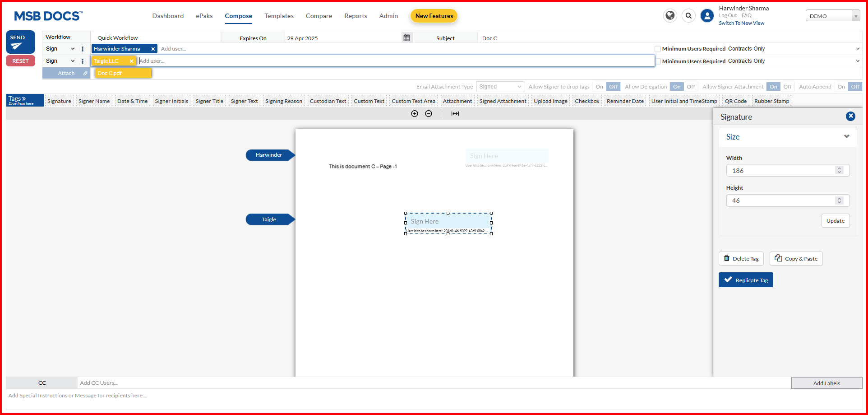Zoom out of the document preview
This screenshot has height=415, width=868.
pyautogui.click(x=429, y=114)
